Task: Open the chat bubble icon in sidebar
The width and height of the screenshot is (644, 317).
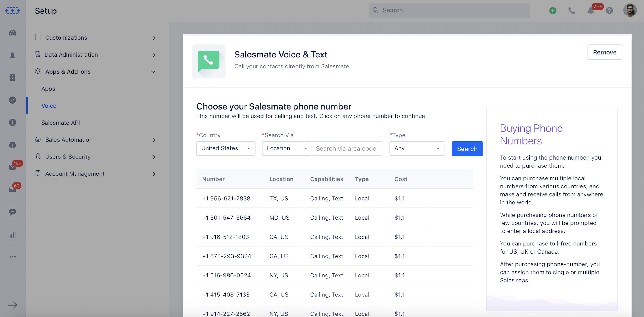Action: click(x=13, y=212)
